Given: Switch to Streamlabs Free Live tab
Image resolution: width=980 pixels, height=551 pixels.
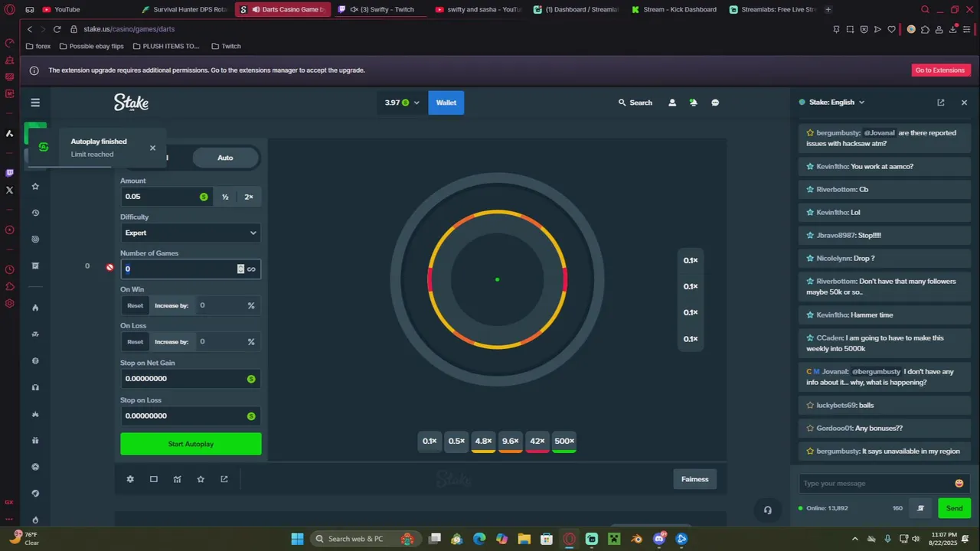Looking at the screenshot, I should 772,10.
